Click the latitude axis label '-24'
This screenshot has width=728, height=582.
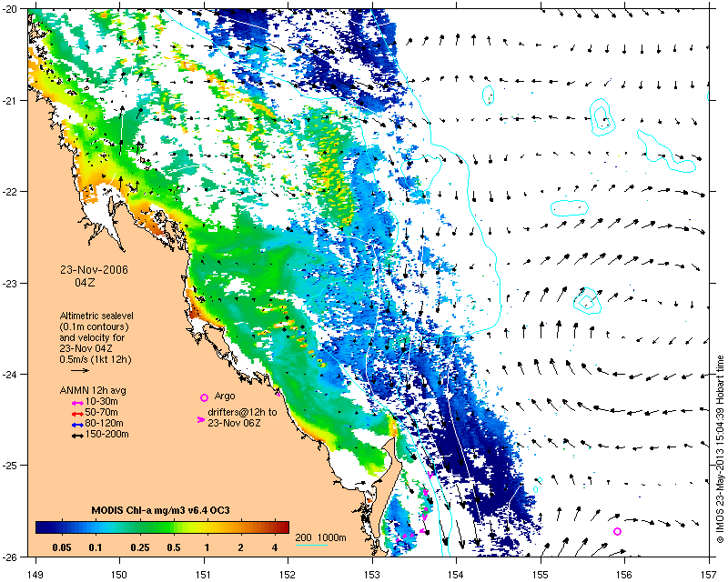(10, 374)
